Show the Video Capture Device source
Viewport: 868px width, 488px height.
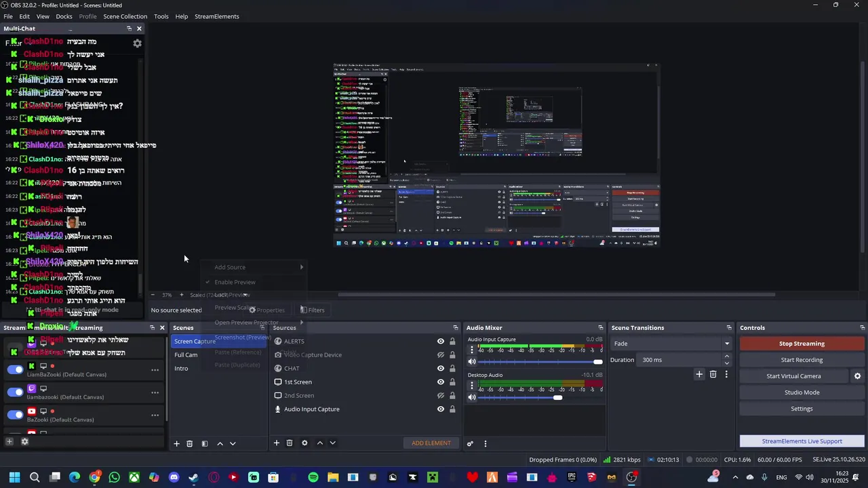441,355
